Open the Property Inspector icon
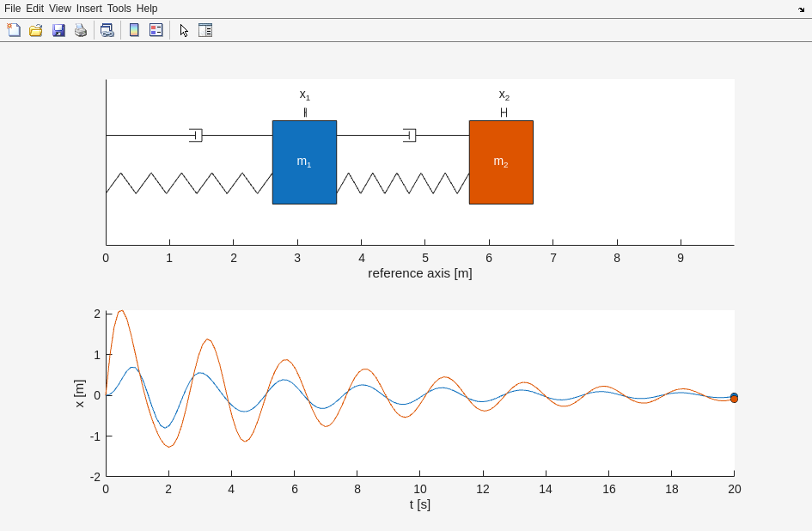The width and height of the screenshot is (812, 531). (205, 30)
